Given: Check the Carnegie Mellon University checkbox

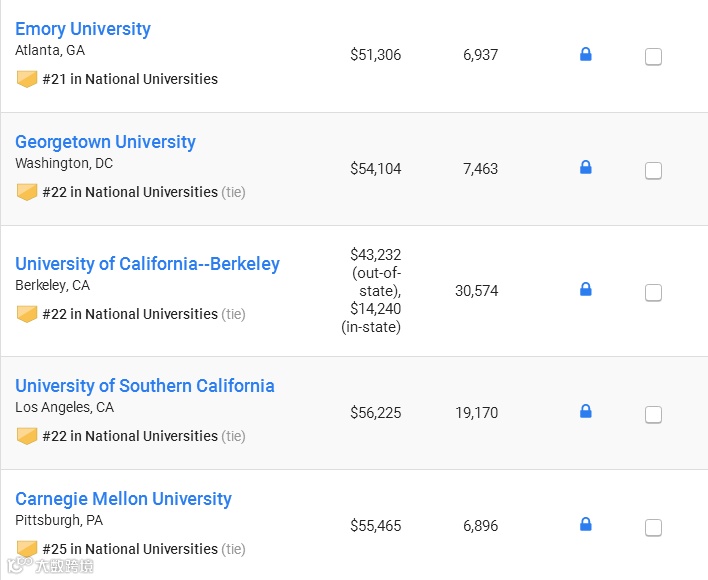Looking at the screenshot, I should pyautogui.click(x=653, y=528).
